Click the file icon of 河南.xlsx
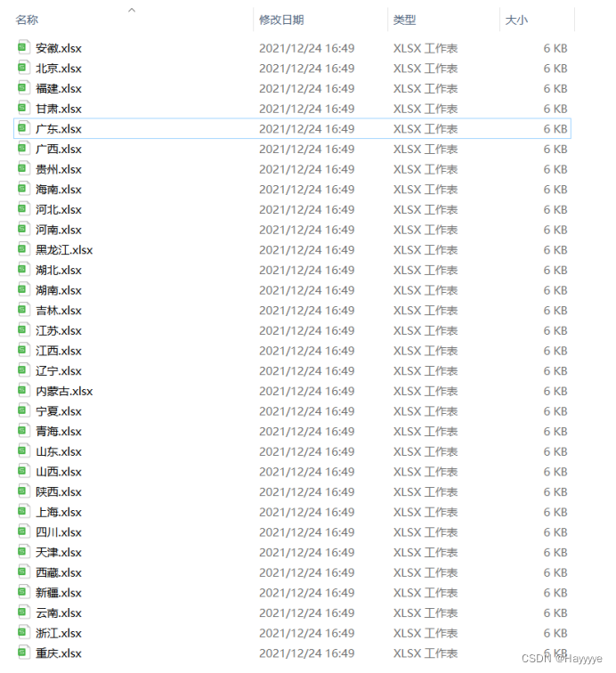 [x=24, y=229]
